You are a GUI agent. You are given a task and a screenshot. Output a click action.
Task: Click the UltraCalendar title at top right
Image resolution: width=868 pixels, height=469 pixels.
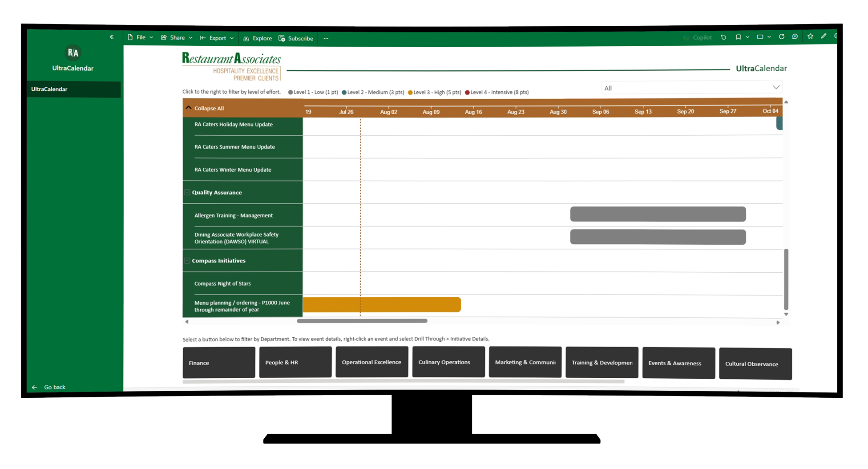click(761, 69)
